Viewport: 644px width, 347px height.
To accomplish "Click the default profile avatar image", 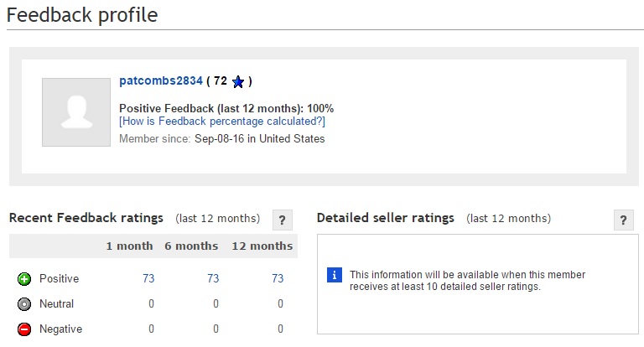I will (x=76, y=112).
